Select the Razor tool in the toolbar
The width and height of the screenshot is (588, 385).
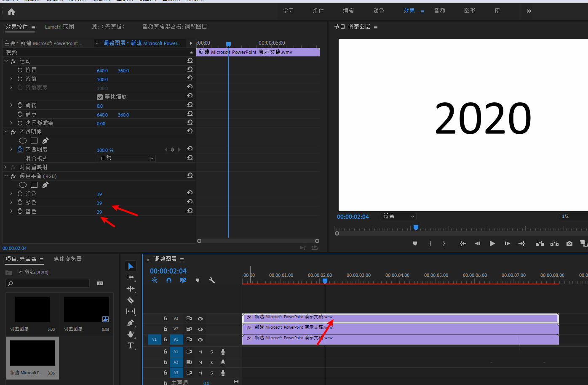click(x=131, y=300)
